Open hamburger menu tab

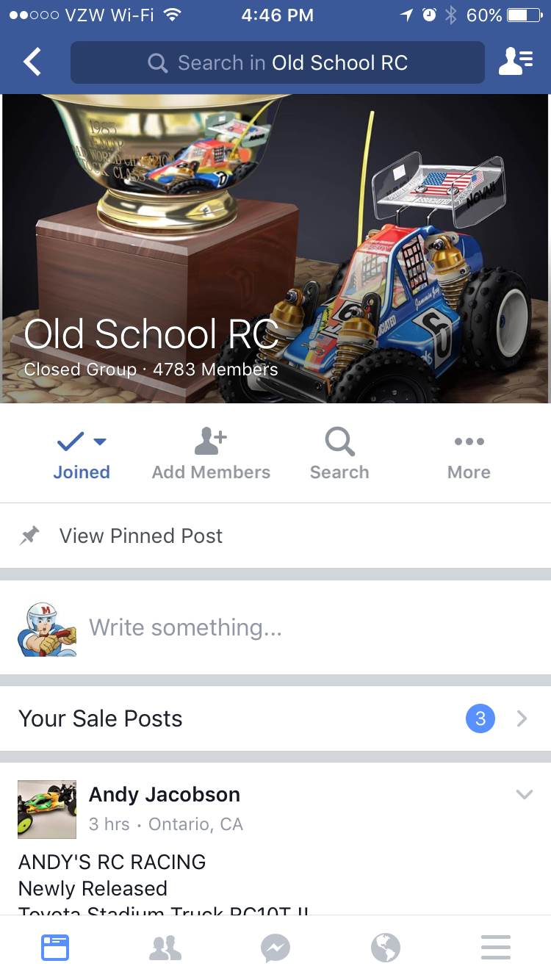(496, 948)
